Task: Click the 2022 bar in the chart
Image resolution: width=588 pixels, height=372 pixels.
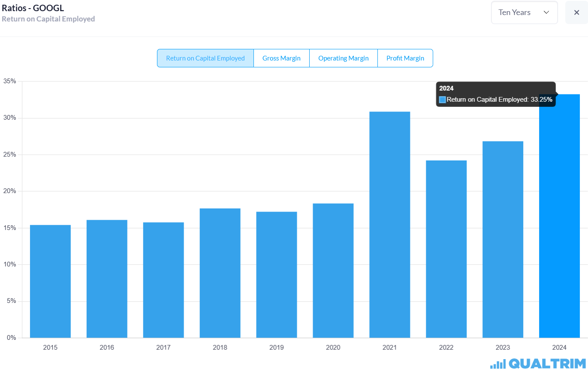Action: pos(446,249)
